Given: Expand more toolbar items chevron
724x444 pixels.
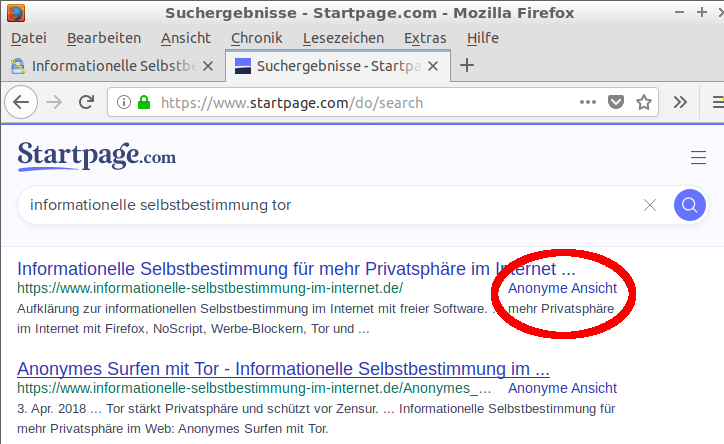Looking at the screenshot, I should tap(680, 102).
